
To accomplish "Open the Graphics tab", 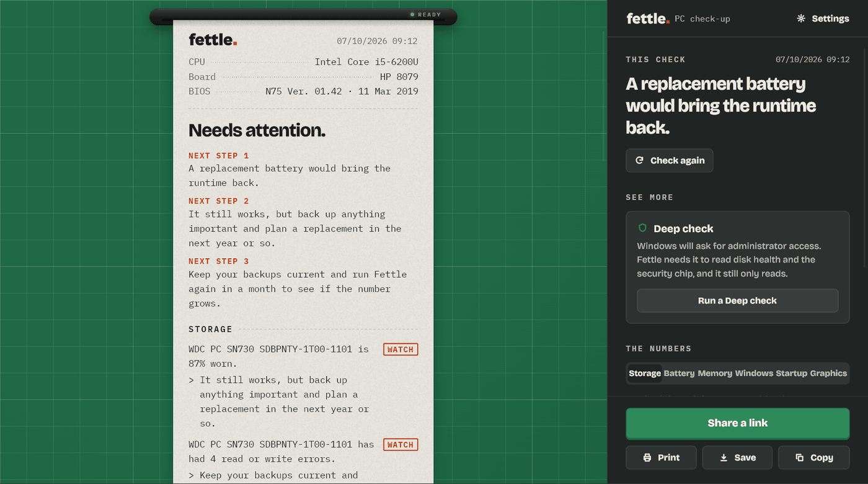I will tap(828, 374).
